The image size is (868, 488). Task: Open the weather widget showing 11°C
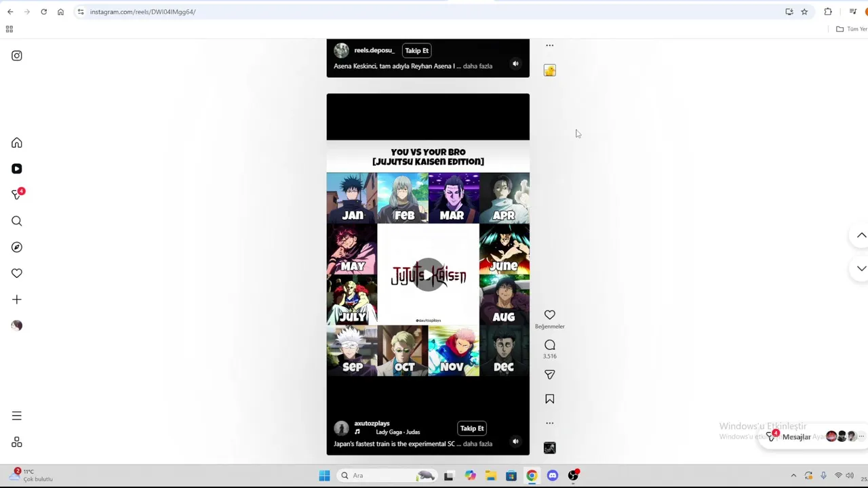(32, 475)
